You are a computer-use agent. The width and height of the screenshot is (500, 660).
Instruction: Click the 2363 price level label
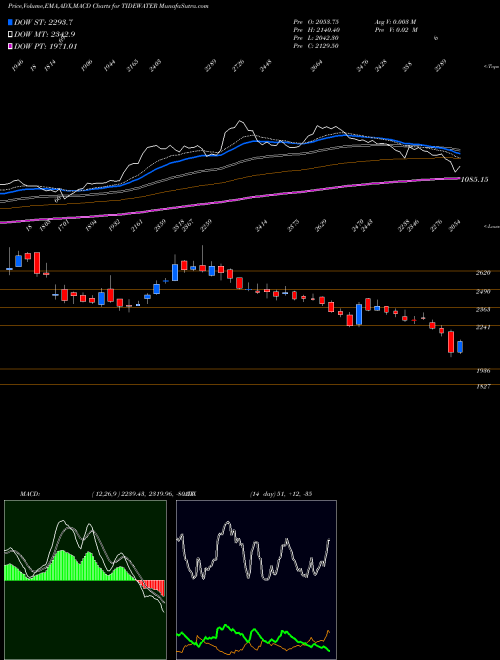click(x=483, y=309)
